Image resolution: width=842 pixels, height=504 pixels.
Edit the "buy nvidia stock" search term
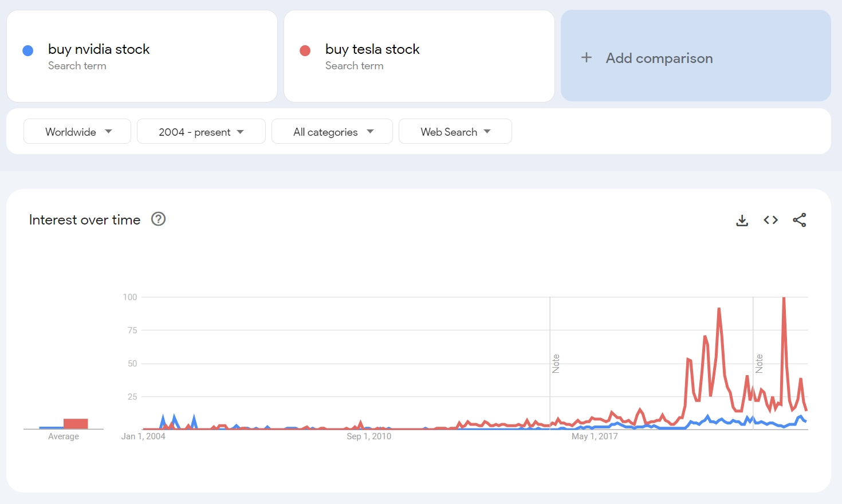[x=99, y=49]
